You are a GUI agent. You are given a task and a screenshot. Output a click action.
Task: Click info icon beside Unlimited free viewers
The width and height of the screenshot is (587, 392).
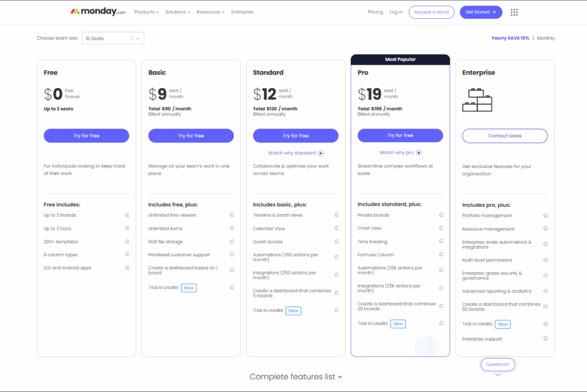[x=232, y=215]
